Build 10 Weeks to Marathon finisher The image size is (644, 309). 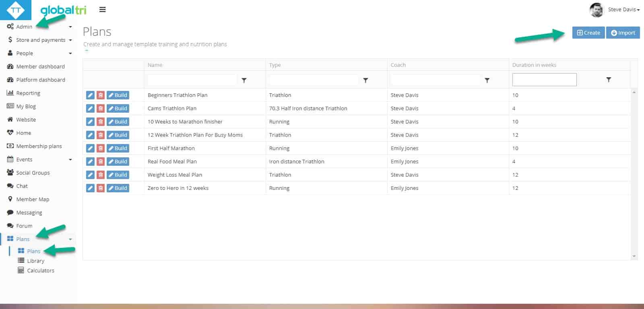coord(118,122)
